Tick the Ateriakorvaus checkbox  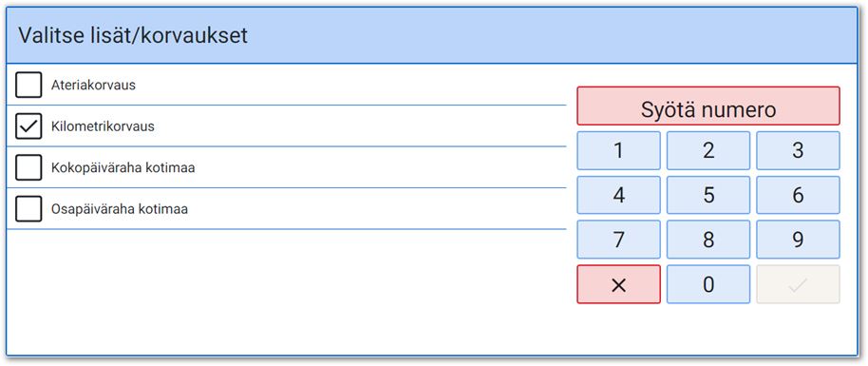pyautogui.click(x=28, y=85)
